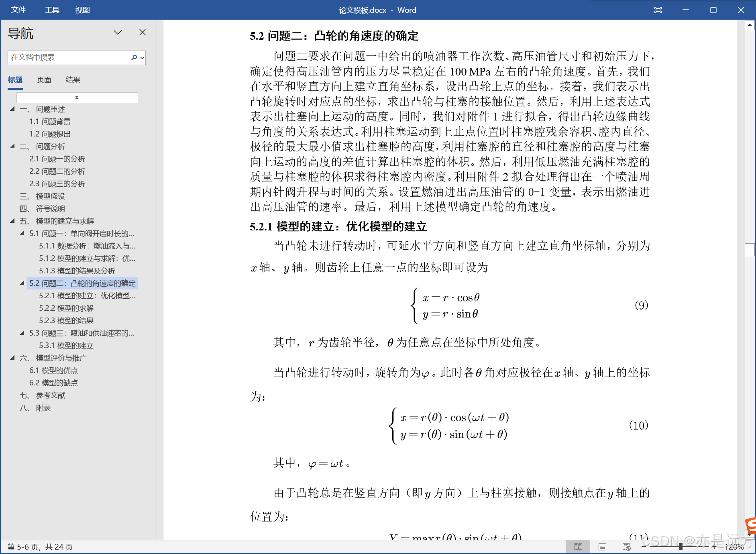The width and height of the screenshot is (756, 554).
Task: Collapse the 5.2 问题二 heading
Action: coord(22,283)
